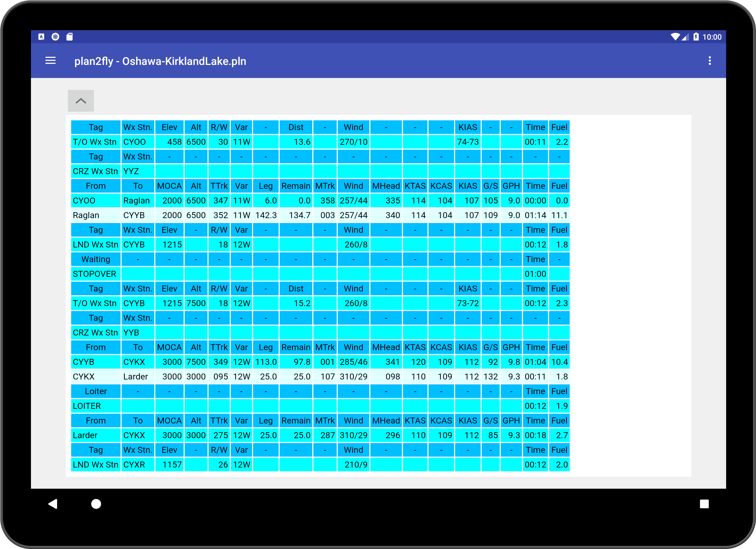This screenshot has height=549, width=756.
Task: Tap the SD card icon in the status bar
Action: 70,37
